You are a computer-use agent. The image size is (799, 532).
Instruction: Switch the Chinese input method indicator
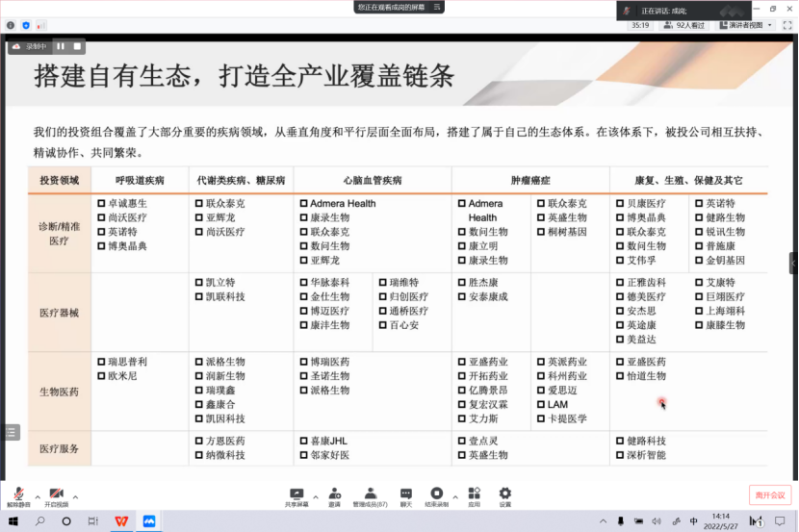[x=693, y=521]
